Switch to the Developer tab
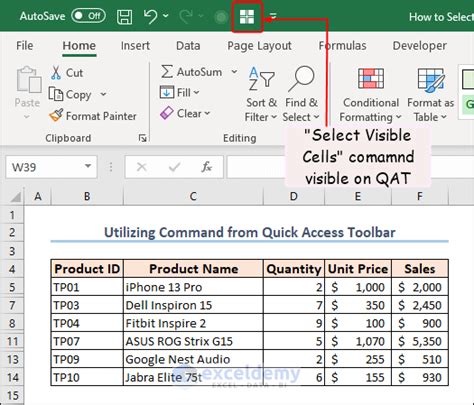The image size is (474, 405). point(420,45)
